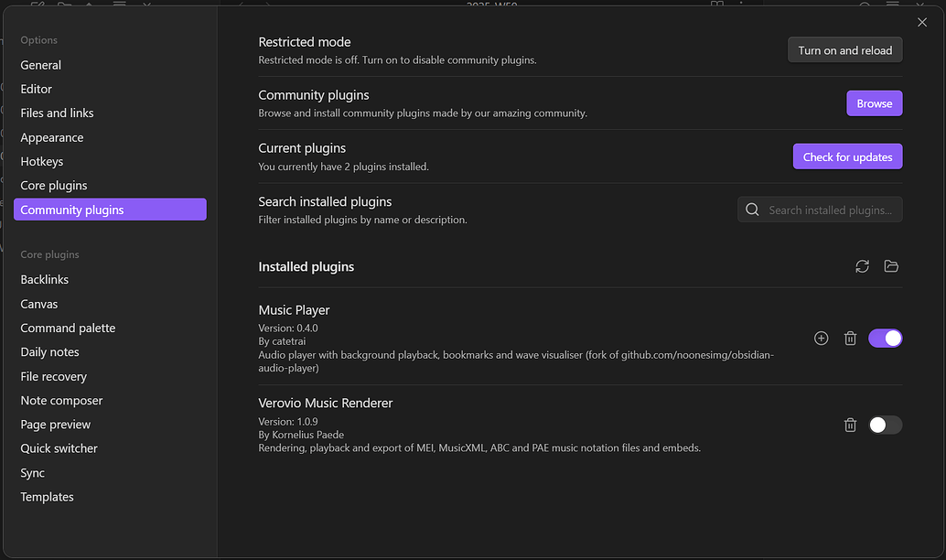Click Check for updates button

click(848, 156)
